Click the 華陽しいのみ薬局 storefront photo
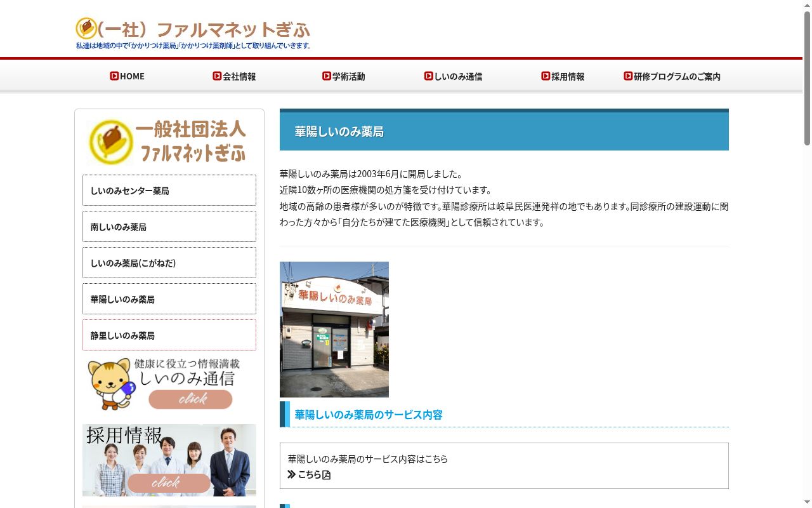Screen dimensions: 812x508 (334, 330)
